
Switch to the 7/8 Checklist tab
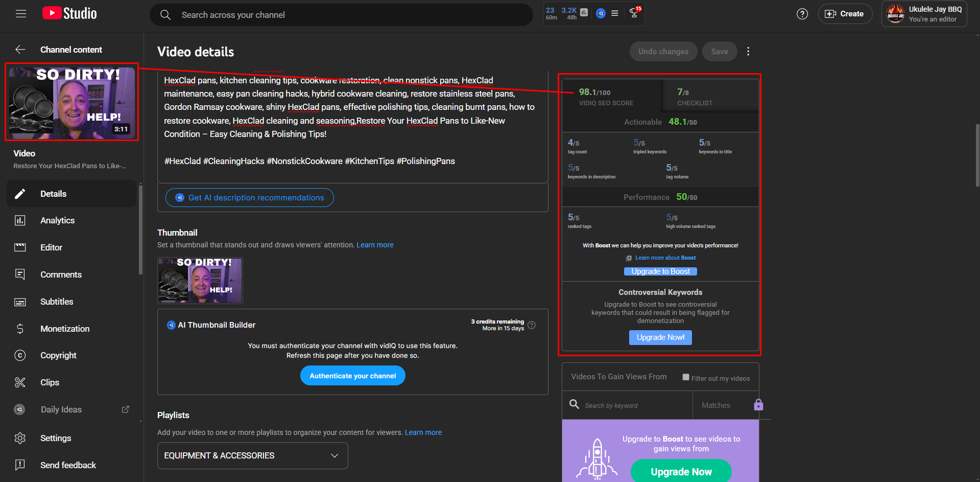click(710, 96)
